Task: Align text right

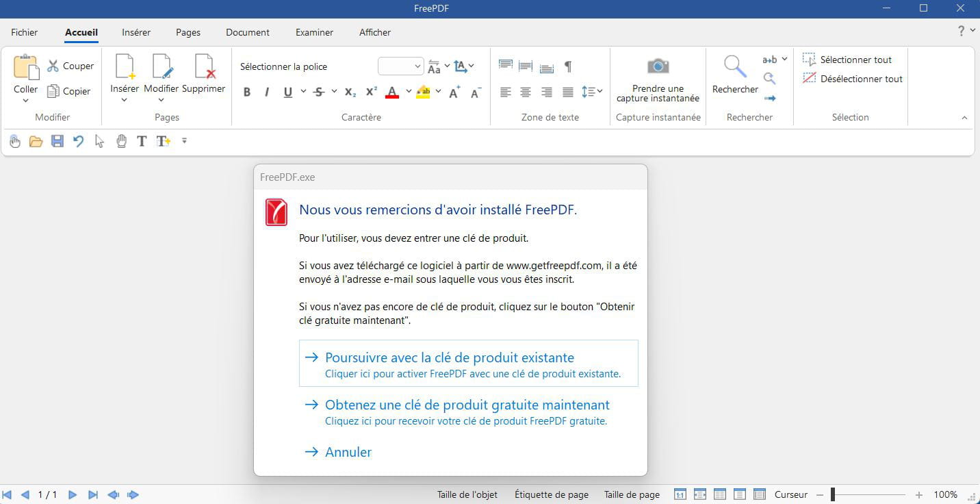Action: pyautogui.click(x=547, y=92)
